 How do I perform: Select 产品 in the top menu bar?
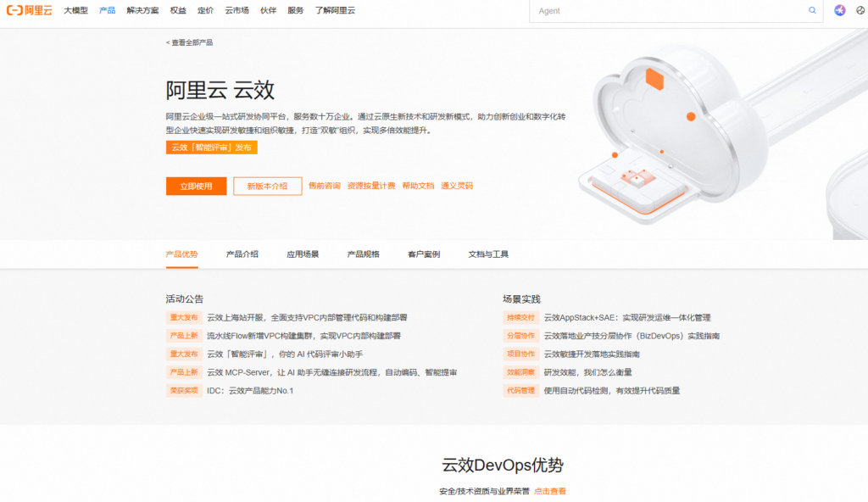pos(106,10)
